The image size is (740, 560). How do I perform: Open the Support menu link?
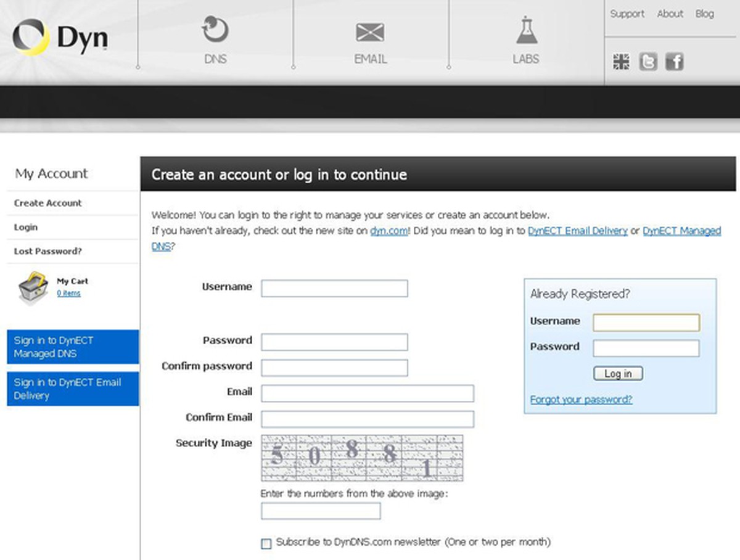click(627, 14)
